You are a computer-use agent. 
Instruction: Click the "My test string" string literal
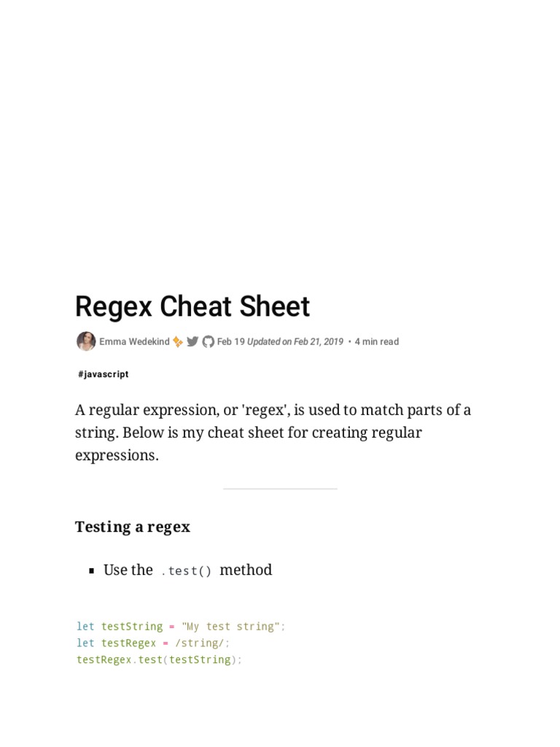coord(230,627)
